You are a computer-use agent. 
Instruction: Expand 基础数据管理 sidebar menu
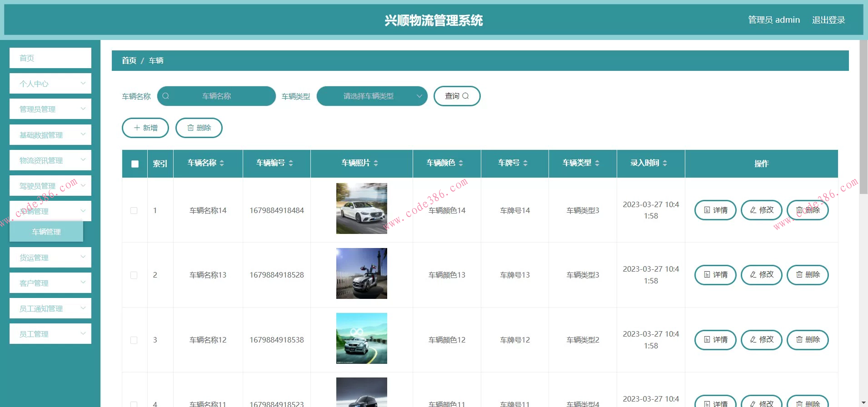pos(50,135)
